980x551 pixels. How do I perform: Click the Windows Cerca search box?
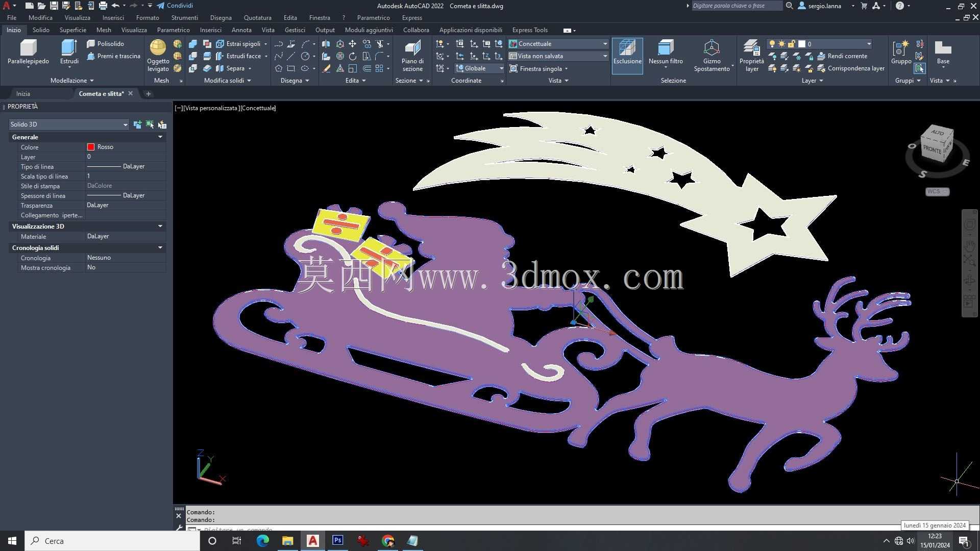pyautogui.click(x=112, y=541)
